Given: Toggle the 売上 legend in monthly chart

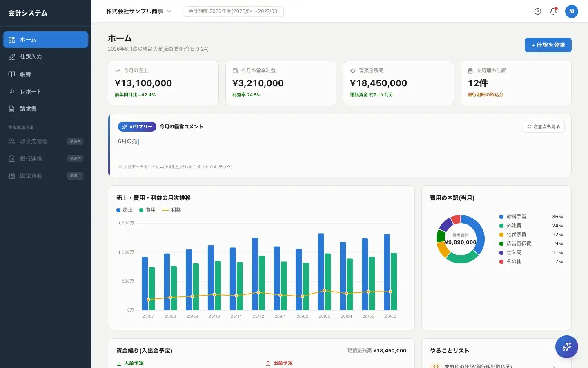Looking at the screenshot, I should (125, 210).
